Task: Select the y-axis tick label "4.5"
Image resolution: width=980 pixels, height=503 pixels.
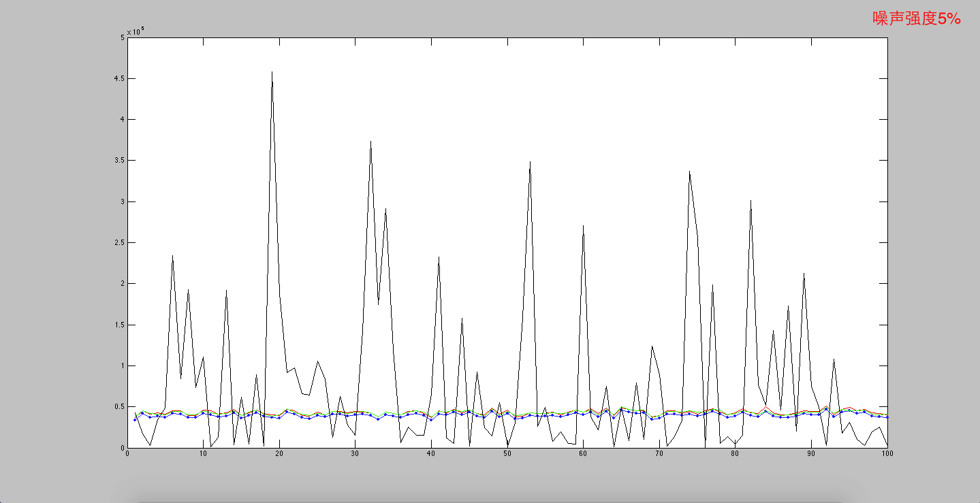Action: 118,79
